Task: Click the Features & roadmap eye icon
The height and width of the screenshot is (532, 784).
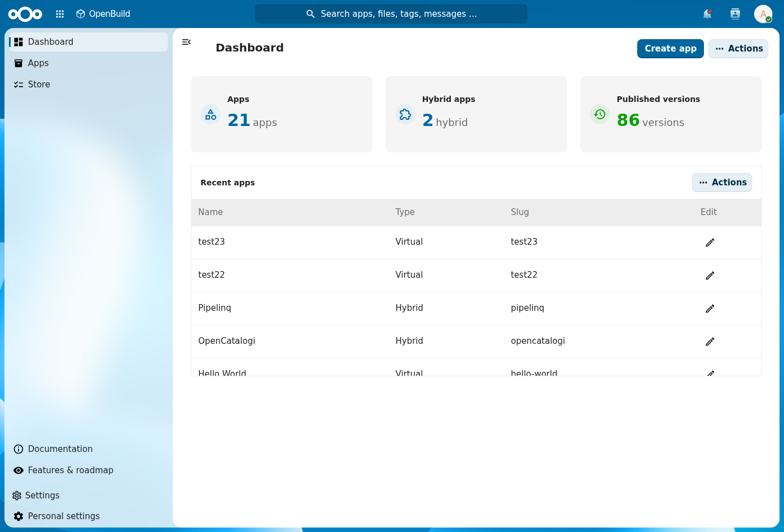Action: click(18, 470)
